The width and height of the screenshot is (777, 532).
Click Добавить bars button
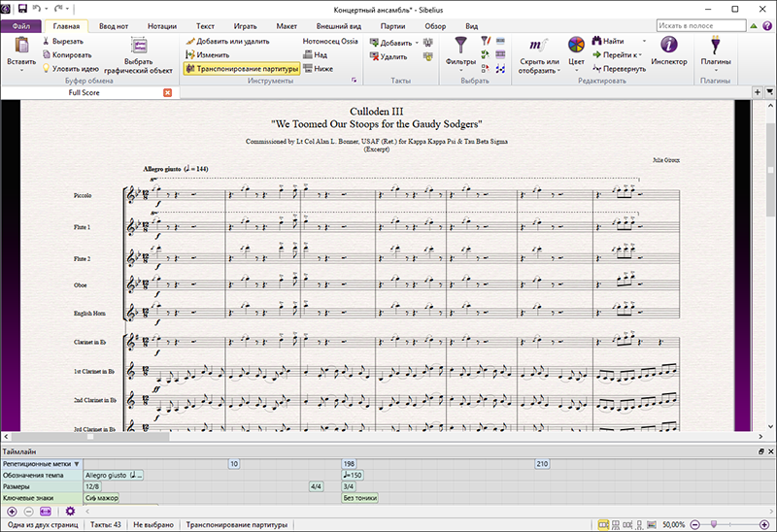[391, 43]
